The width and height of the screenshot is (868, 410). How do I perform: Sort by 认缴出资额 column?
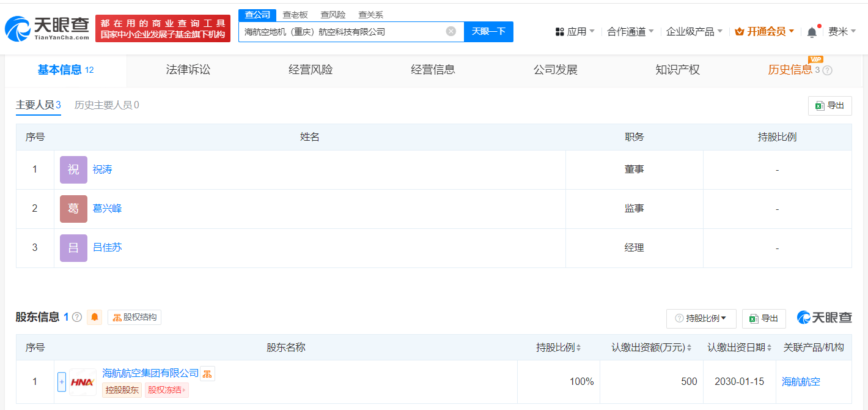tap(652, 348)
